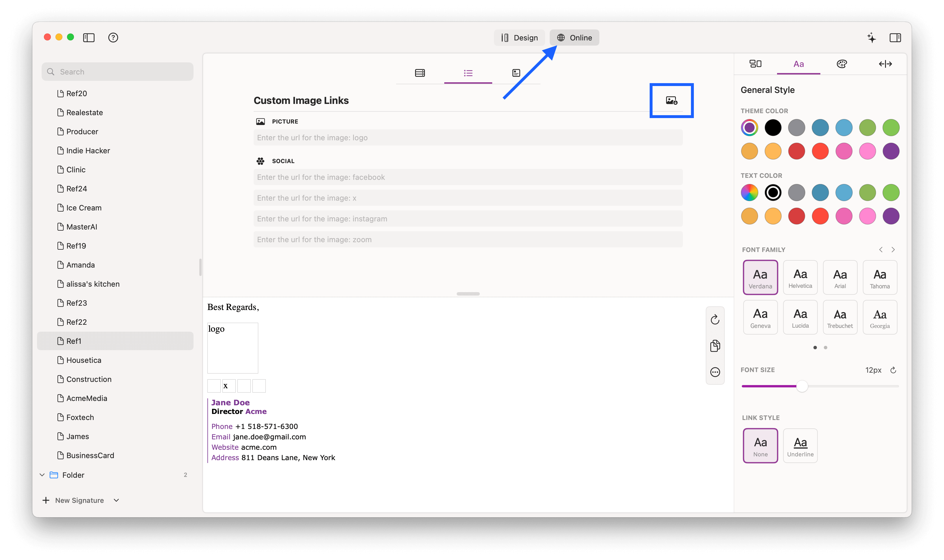Click the Folder icon in sidebar

point(54,475)
